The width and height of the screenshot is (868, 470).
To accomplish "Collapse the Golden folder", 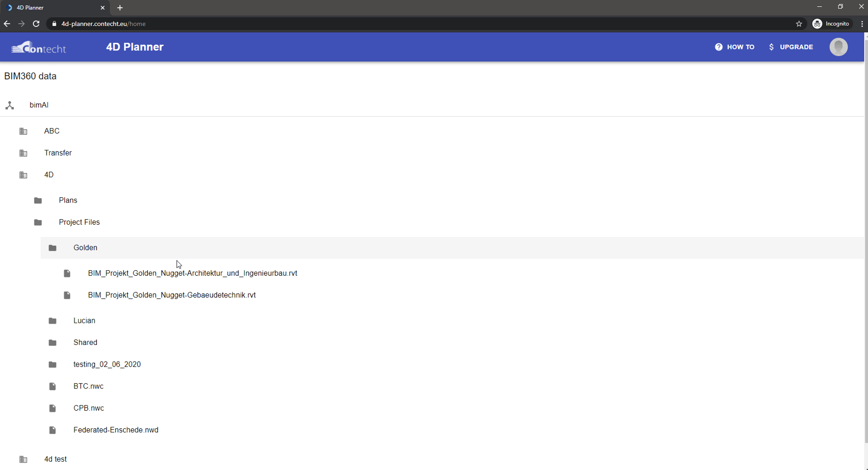I will point(452,248).
